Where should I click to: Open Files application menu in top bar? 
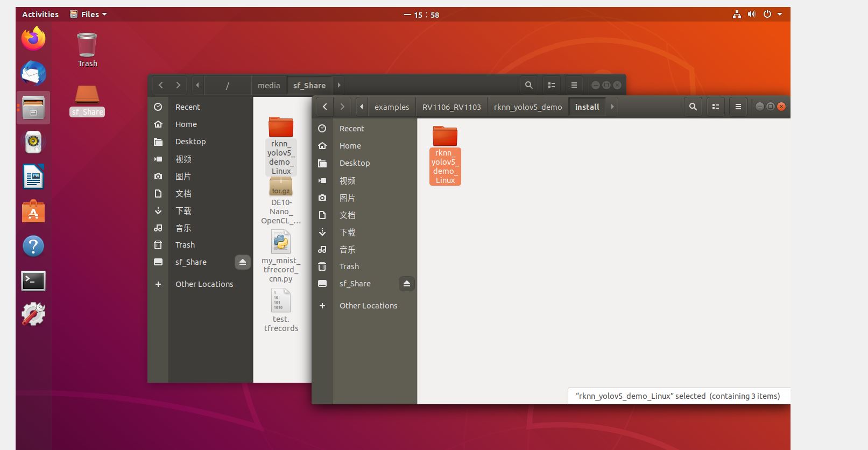(x=88, y=15)
